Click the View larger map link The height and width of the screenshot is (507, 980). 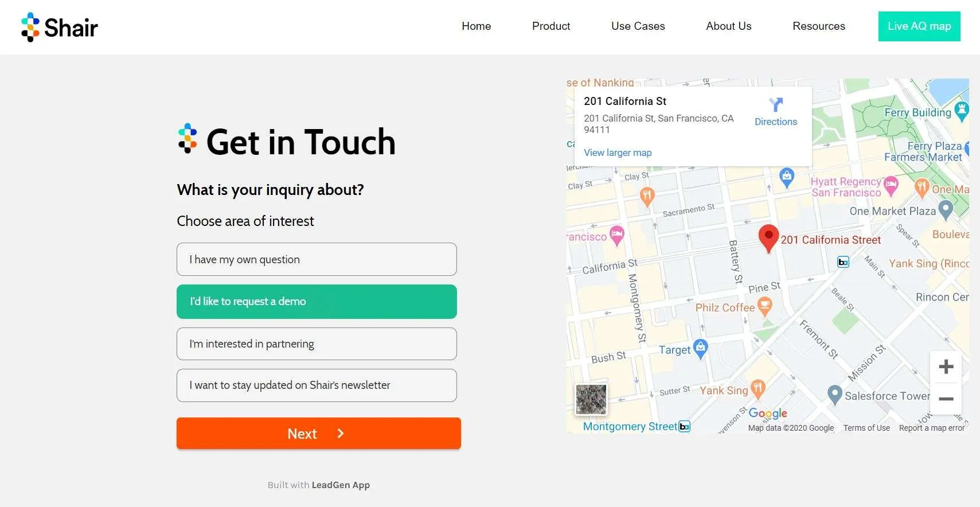coord(618,153)
